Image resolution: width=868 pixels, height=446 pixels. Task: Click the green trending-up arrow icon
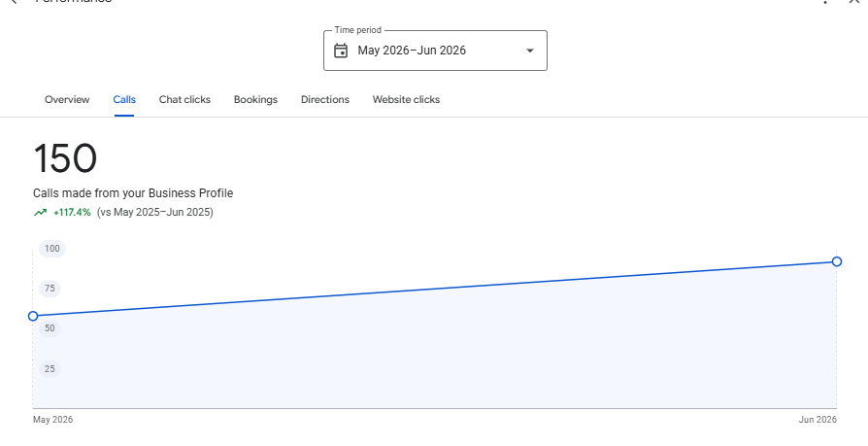pos(41,212)
